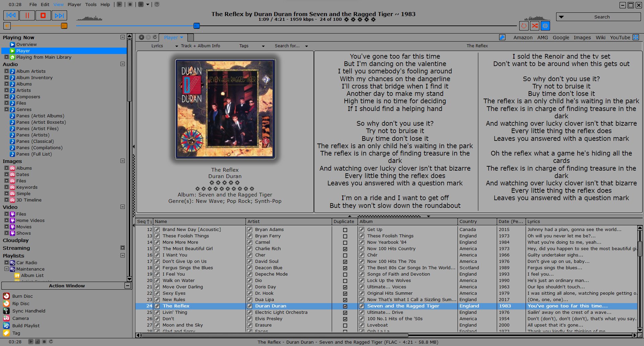This screenshot has height=346, width=644.
Task: Click the edit icon beside The Reflex name
Action: [x=157, y=306]
